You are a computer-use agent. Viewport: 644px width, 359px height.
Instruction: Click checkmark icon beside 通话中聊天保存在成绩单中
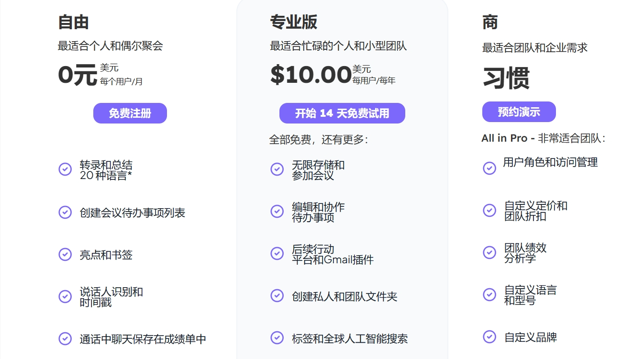pos(65,338)
